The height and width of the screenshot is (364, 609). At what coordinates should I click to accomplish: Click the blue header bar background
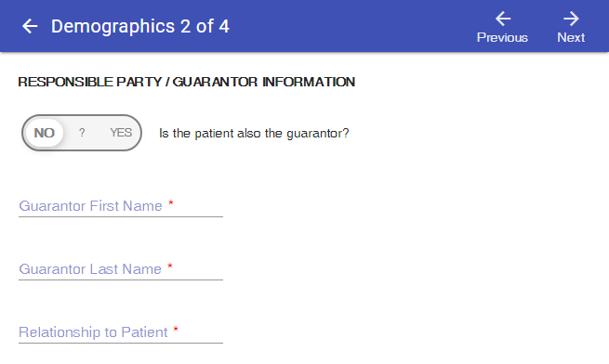coord(350,26)
